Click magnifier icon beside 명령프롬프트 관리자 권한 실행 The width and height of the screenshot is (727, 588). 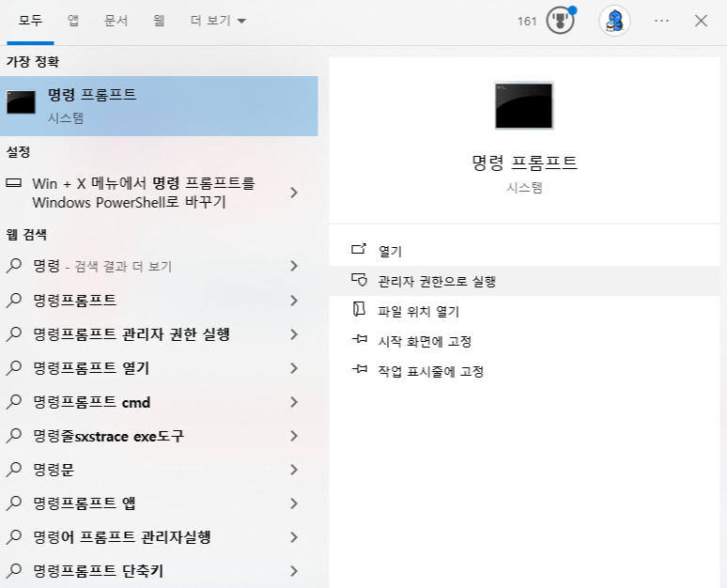[x=14, y=334]
